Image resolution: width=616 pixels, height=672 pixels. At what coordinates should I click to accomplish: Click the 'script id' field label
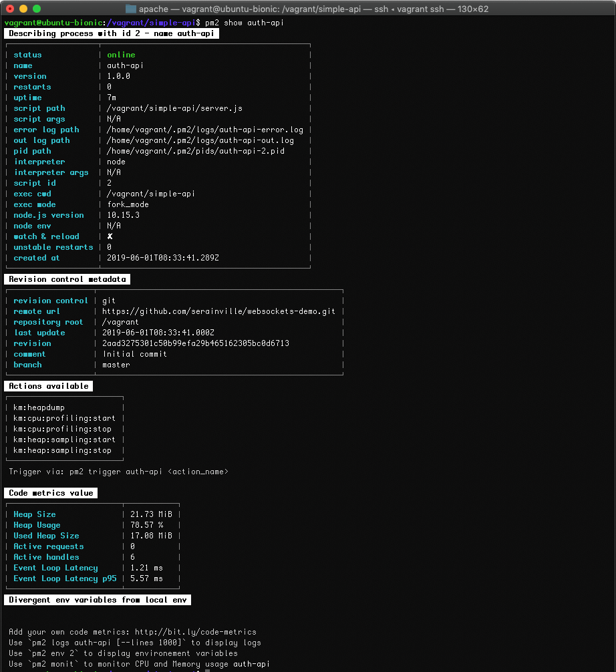[34, 183]
